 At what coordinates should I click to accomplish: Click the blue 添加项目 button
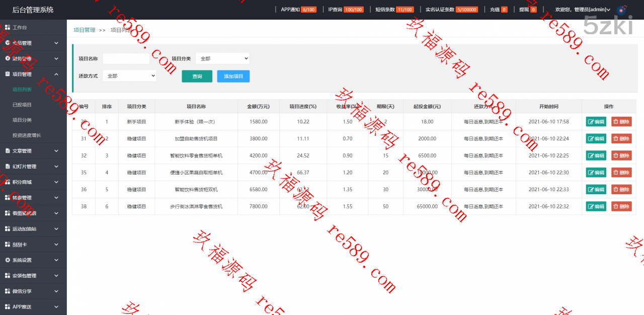233,76
